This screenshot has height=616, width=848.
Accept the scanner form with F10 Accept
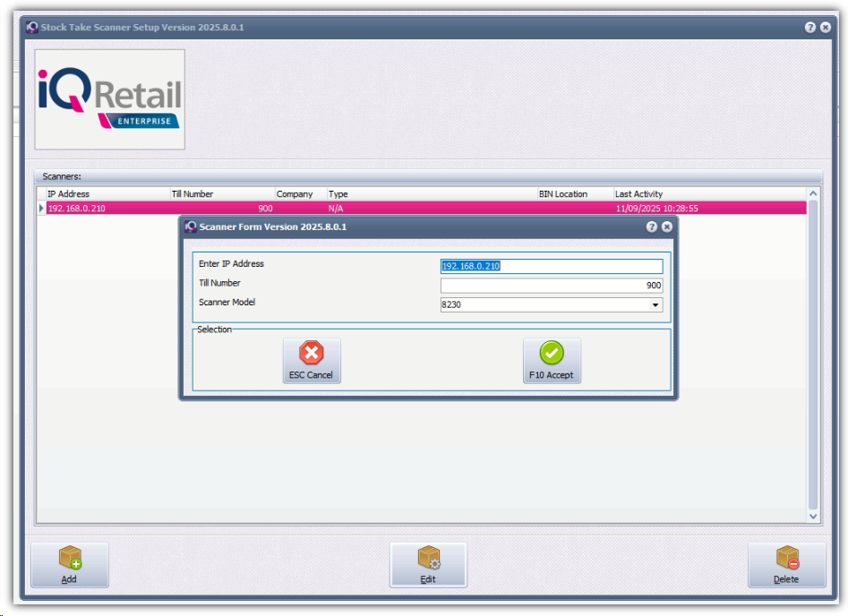(552, 361)
